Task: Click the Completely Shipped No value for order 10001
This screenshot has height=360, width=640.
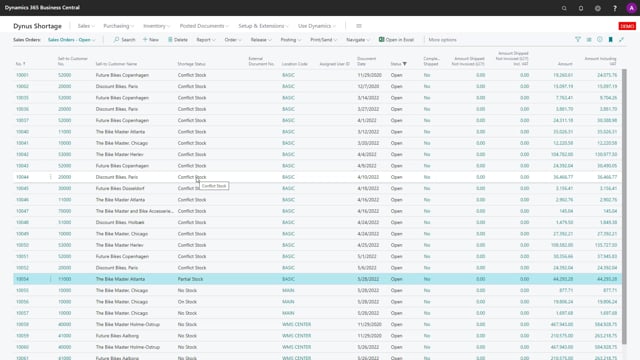Action: [427, 75]
